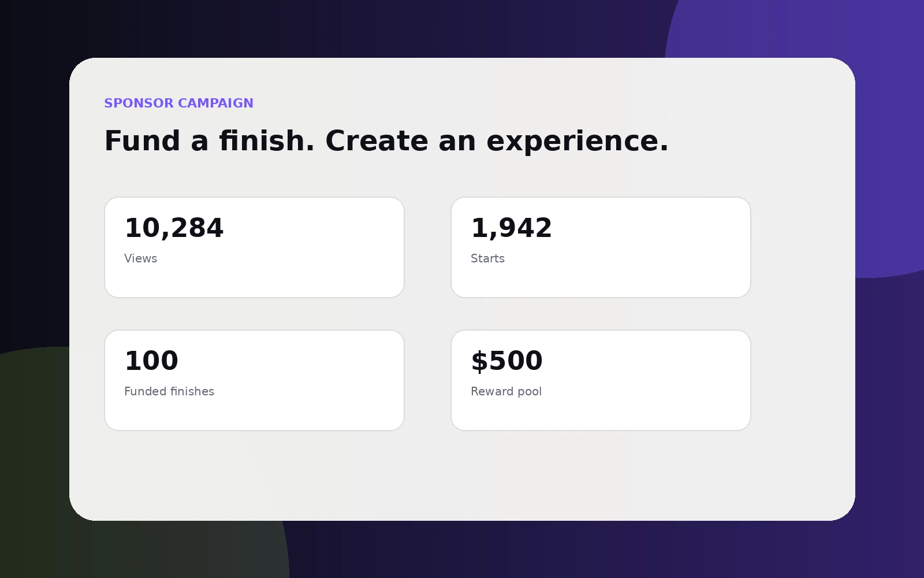Image resolution: width=924 pixels, height=578 pixels.
Task: Click the 10,284 views number
Action: (x=174, y=228)
